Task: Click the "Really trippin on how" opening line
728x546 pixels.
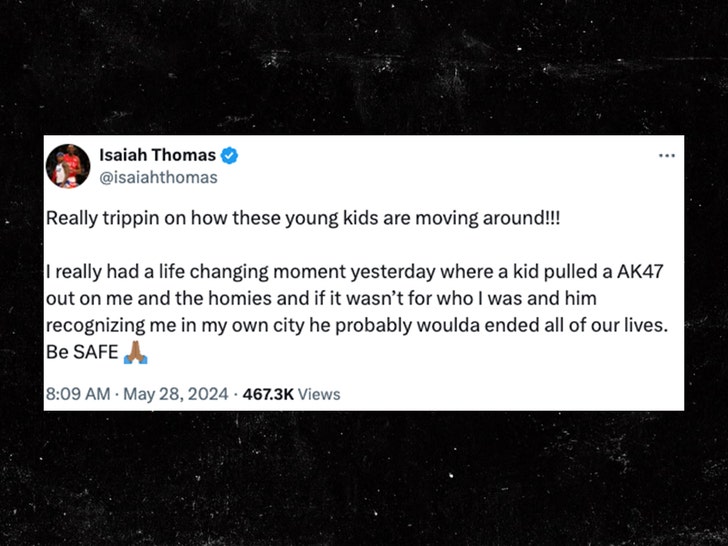Action: 126,218
